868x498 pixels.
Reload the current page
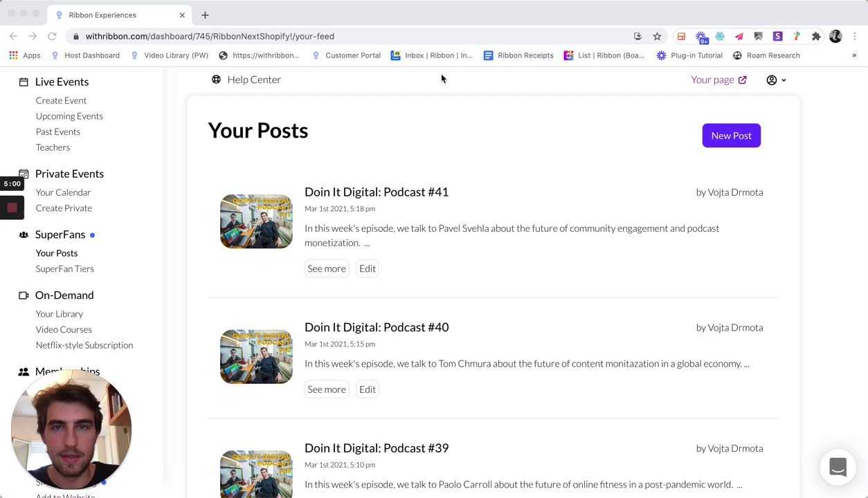pyautogui.click(x=52, y=36)
